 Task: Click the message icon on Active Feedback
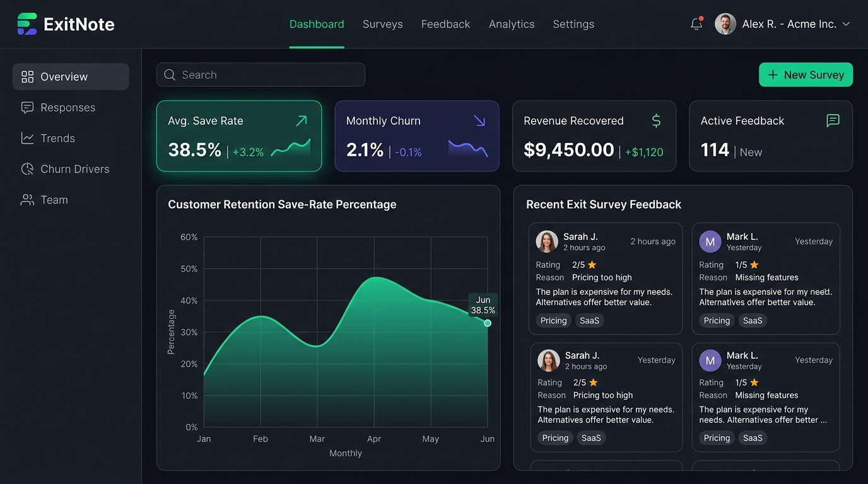tap(833, 120)
